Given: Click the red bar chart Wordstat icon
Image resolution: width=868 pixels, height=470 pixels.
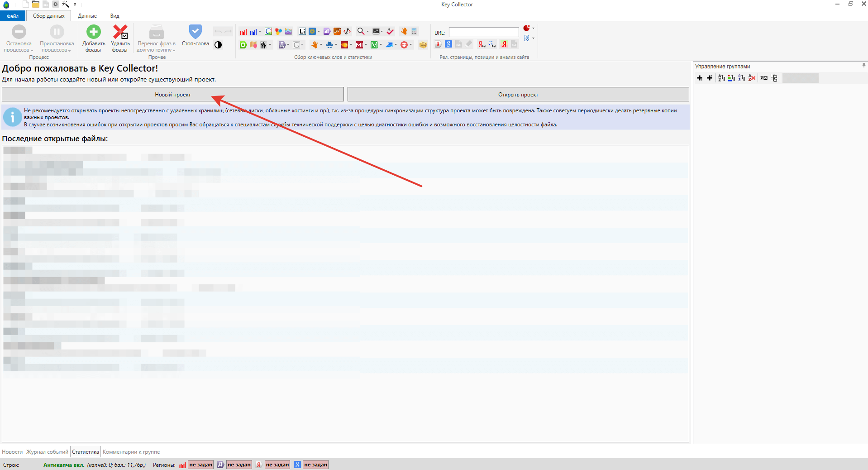Looking at the screenshot, I should [x=243, y=32].
